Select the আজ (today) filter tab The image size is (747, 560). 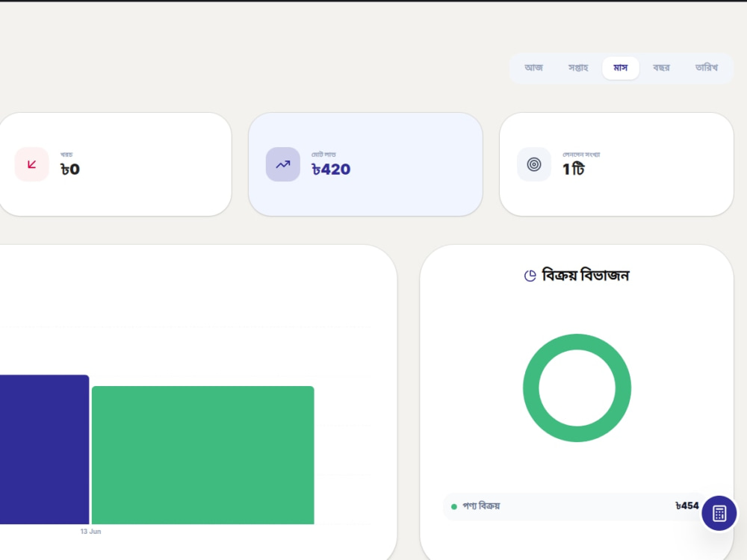(x=533, y=68)
